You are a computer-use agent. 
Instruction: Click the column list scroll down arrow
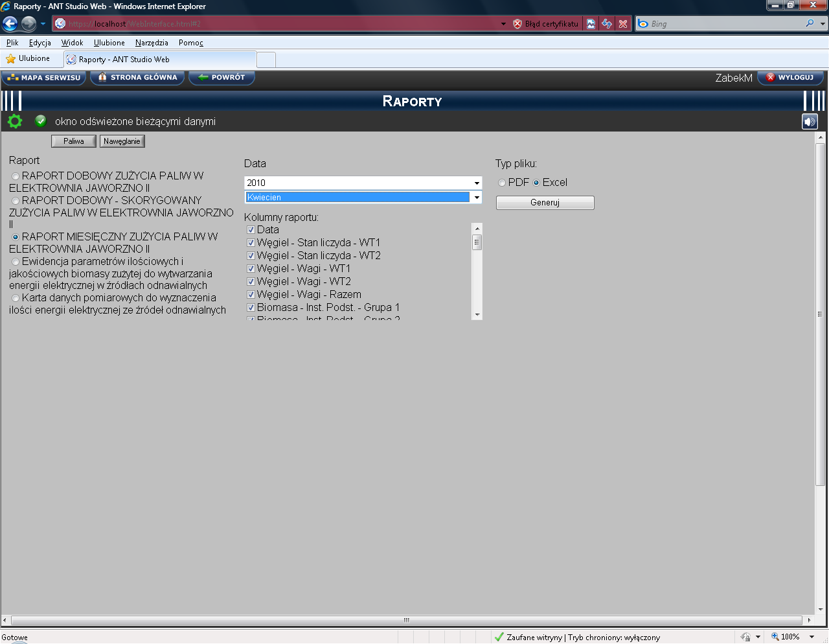477,315
